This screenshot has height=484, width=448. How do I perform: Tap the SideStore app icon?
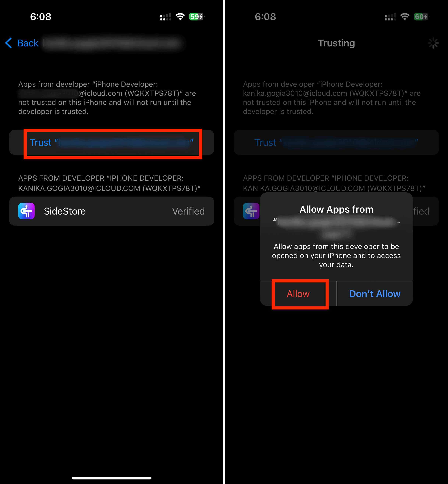click(26, 211)
